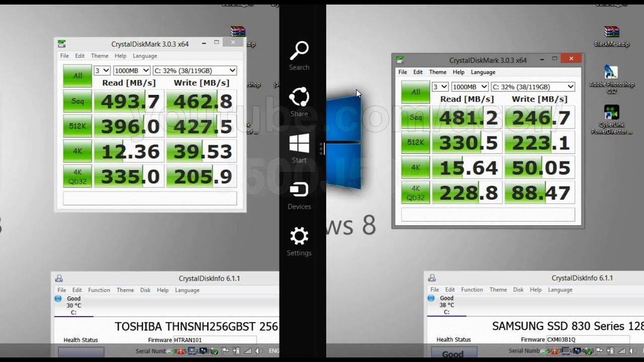Run the 4K test showing 15.64 read
Image resolution: width=644 pixels, height=362 pixels.
[416, 167]
